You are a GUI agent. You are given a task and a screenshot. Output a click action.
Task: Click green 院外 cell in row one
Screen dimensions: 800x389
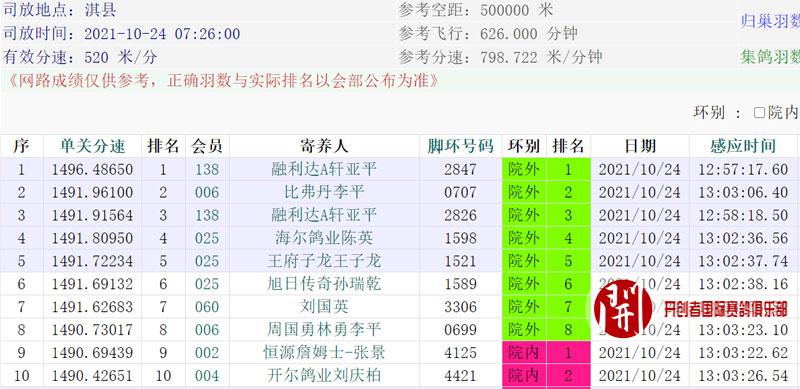point(524,169)
